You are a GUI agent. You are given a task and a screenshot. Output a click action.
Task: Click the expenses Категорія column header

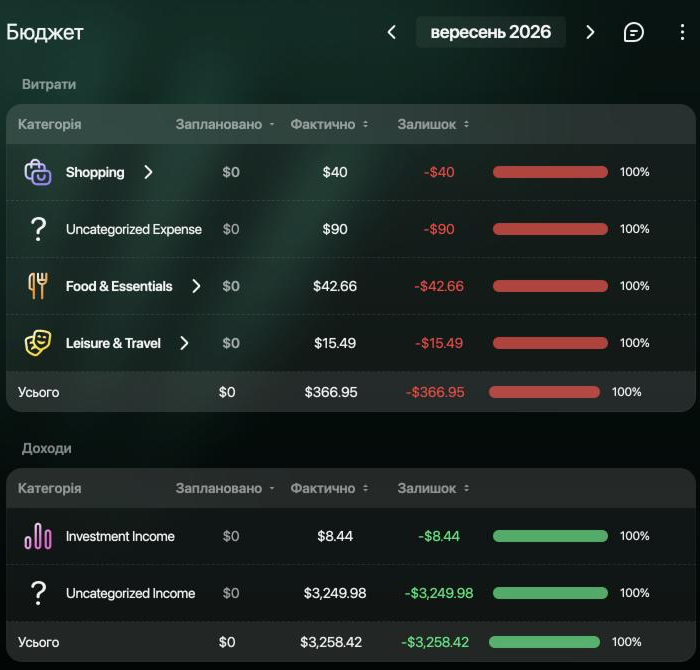(50, 124)
